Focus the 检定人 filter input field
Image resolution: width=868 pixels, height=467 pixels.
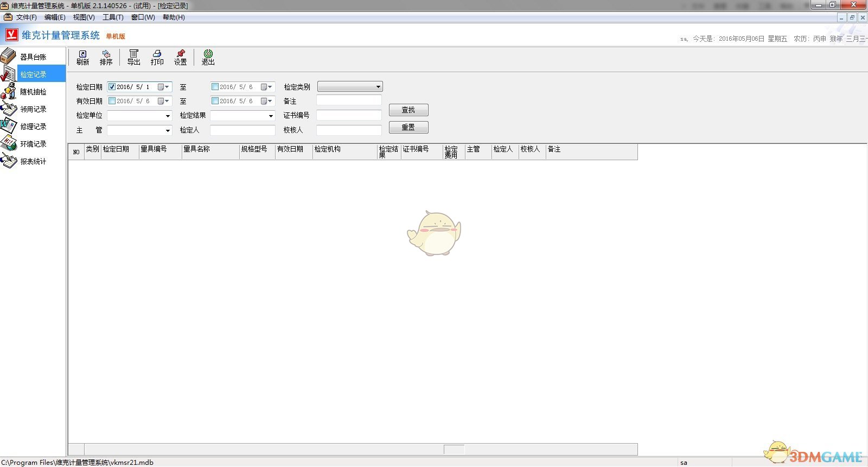coord(242,130)
